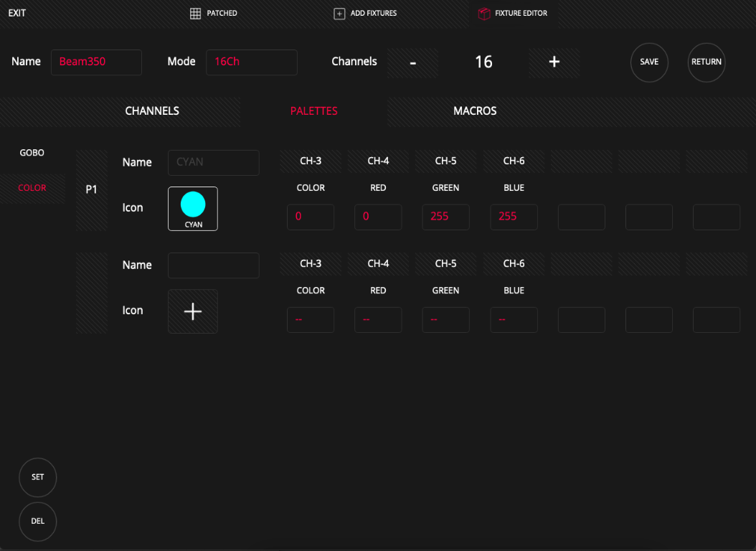The image size is (756, 551).
Task: Open the Patched view
Action: [x=214, y=14]
